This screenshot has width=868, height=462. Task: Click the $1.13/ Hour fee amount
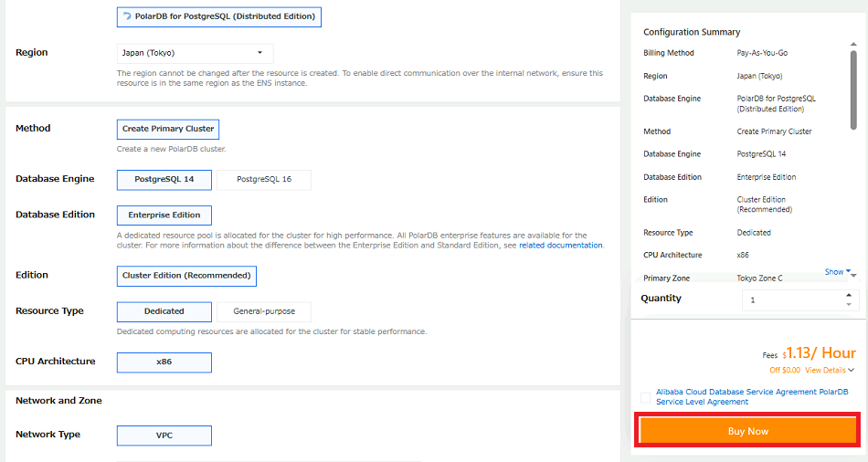(820, 353)
